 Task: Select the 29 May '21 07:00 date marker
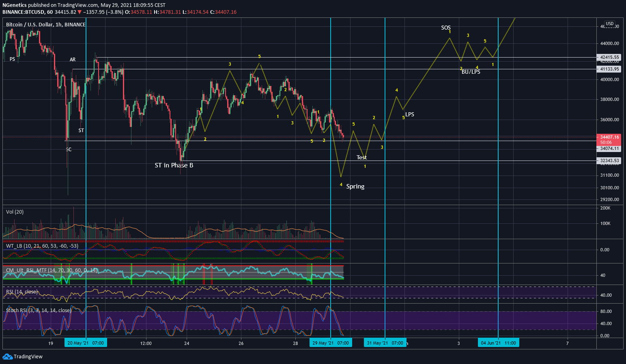click(x=331, y=343)
